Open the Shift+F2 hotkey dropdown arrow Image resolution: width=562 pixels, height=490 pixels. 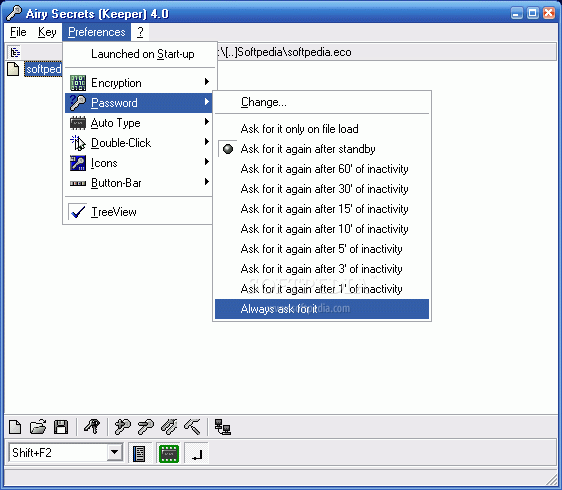click(x=115, y=453)
